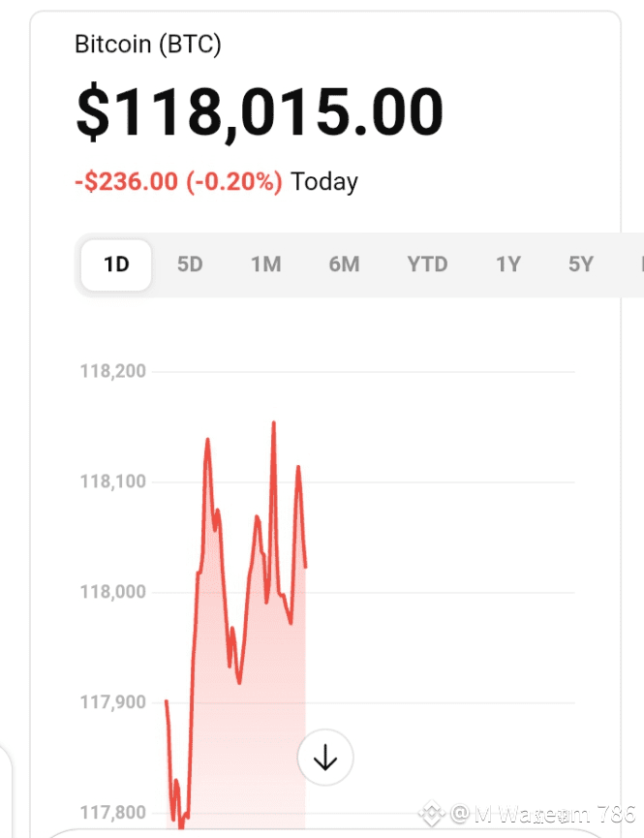Click the 117,900 axis label
Image resolution: width=644 pixels, height=838 pixels.
(112, 702)
